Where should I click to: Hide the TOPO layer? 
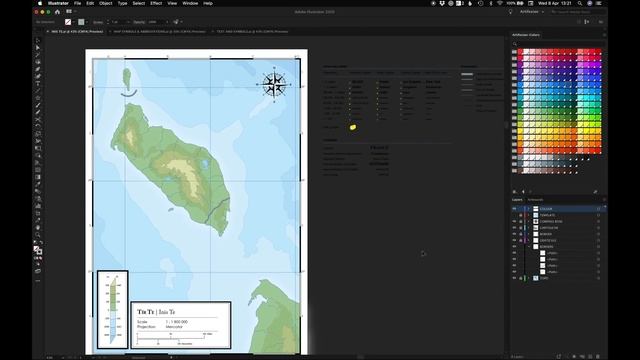tap(514, 278)
